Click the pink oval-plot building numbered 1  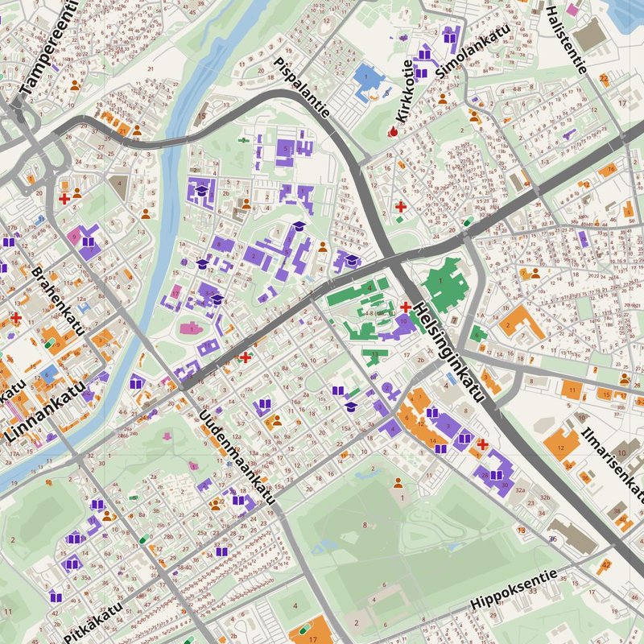(x=192, y=328)
